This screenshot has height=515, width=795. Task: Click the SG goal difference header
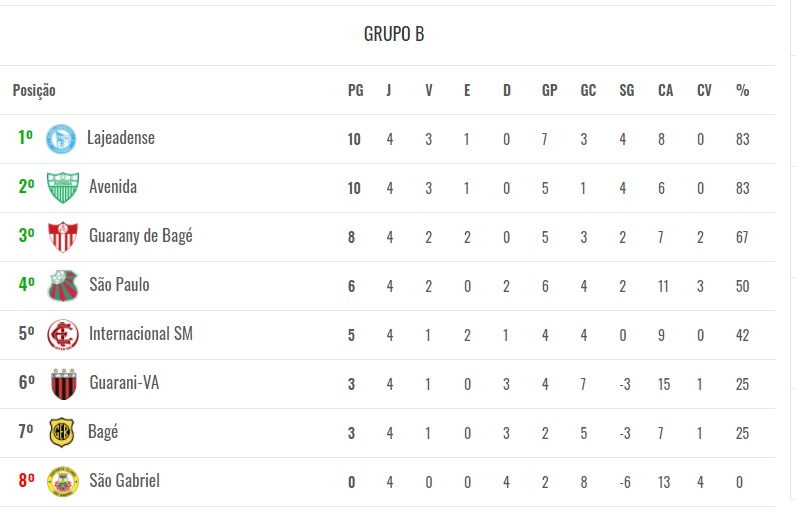click(626, 91)
